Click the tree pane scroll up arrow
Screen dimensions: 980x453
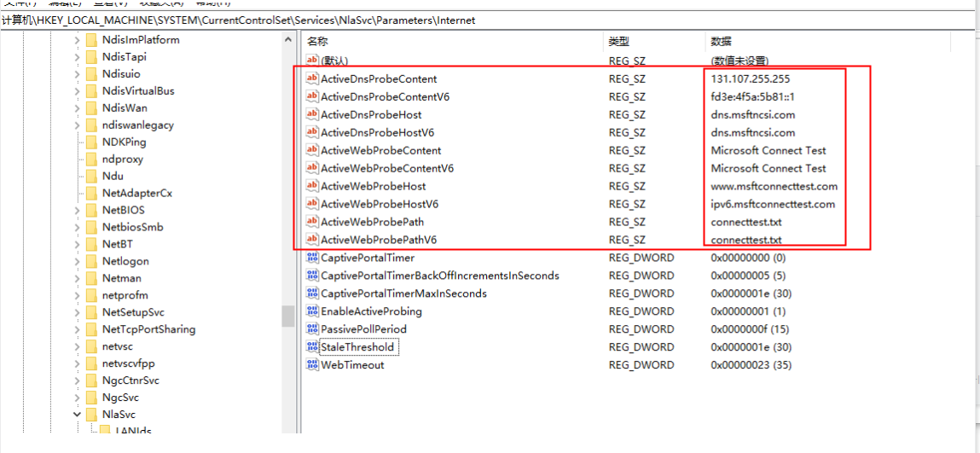[x=288, y=39]
